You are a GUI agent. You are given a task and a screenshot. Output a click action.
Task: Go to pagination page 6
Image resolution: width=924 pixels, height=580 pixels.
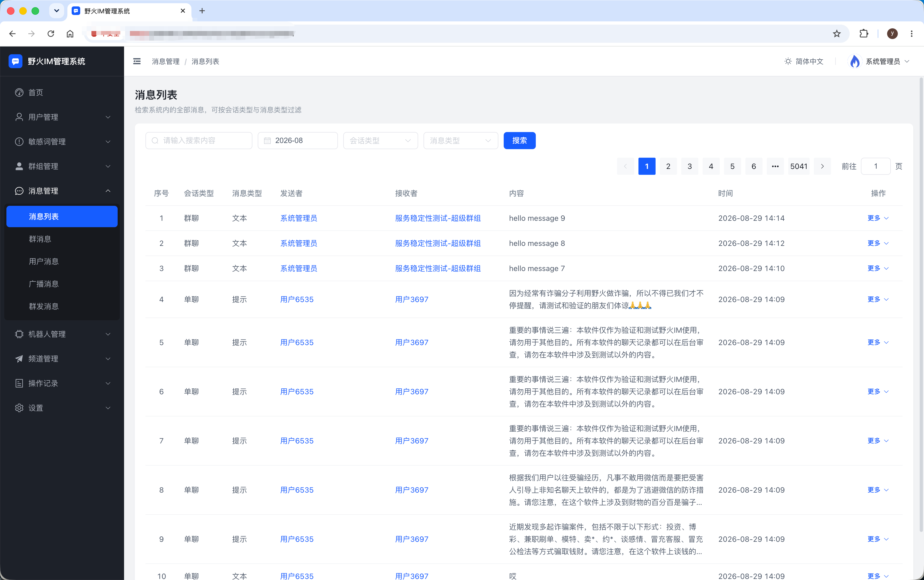(x=754, y=166)
